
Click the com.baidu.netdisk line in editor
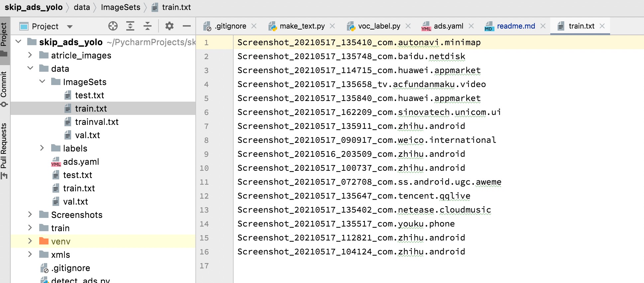[x=351, y=56]
